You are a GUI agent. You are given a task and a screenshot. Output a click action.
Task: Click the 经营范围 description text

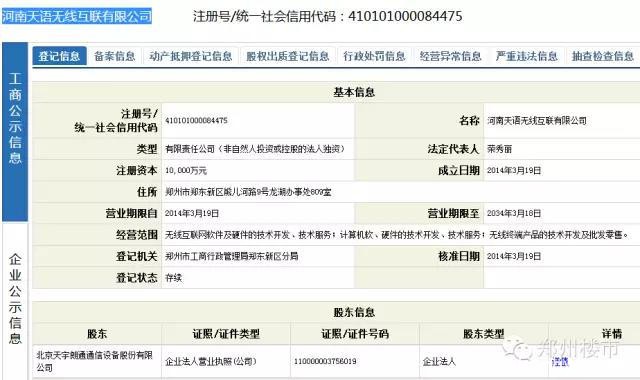click(x=397, y=235)
